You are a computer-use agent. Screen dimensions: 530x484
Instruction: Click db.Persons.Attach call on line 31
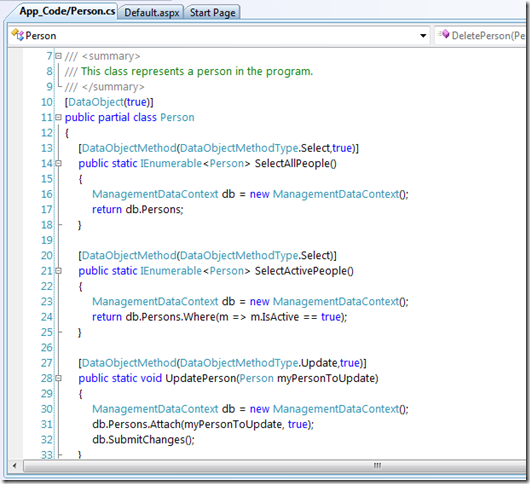[203, 424]
